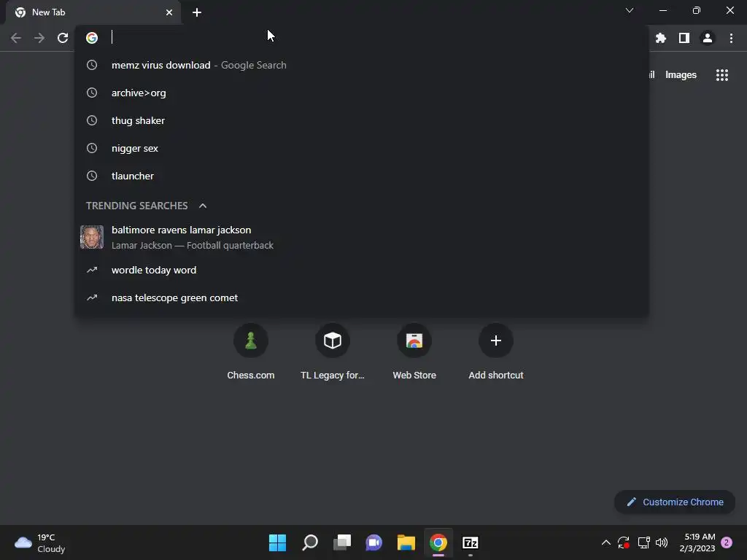Open the Web Store shortcut

(x=414, y=352)
